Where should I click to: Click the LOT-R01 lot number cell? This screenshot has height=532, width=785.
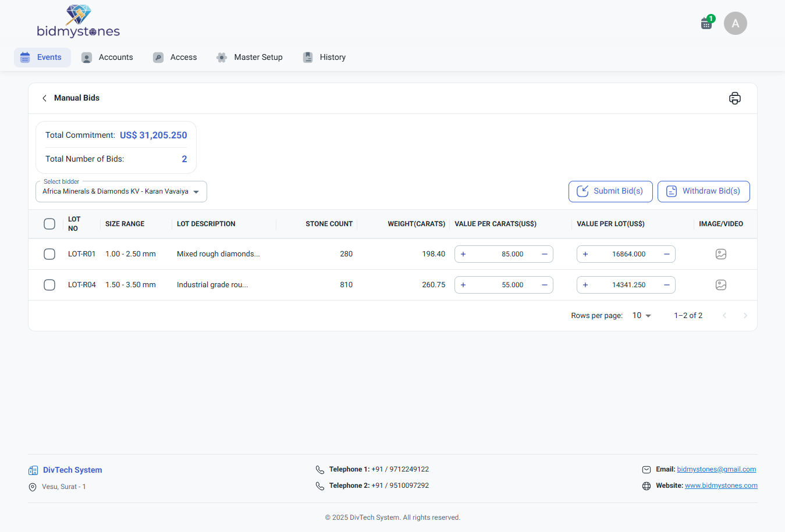81,254
